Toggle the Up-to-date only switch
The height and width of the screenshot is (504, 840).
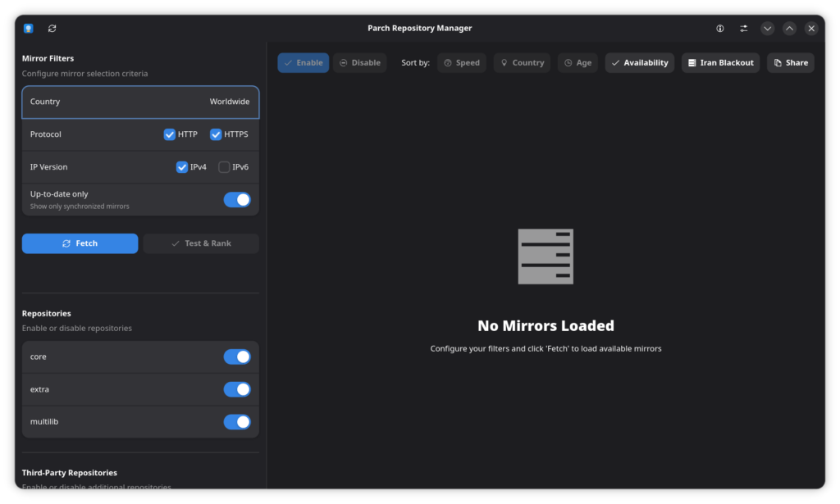(237, 200)
